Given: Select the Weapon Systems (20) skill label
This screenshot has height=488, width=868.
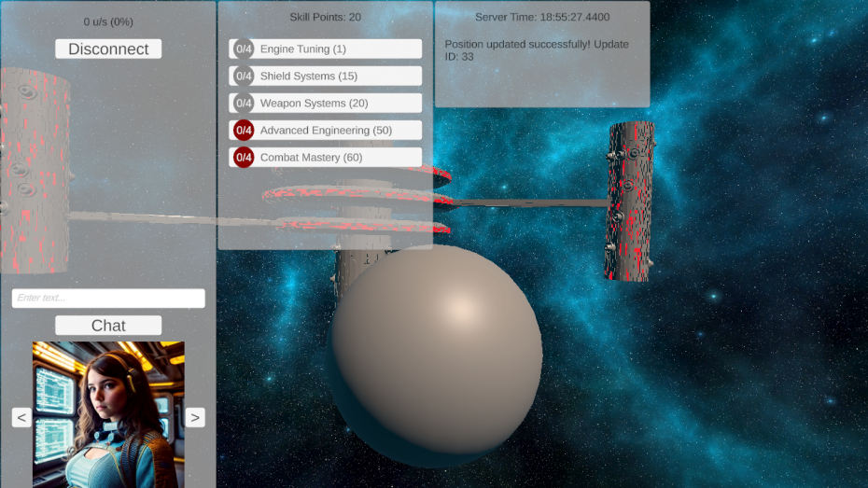Looking at the screenshot, I should coord(314,103).
